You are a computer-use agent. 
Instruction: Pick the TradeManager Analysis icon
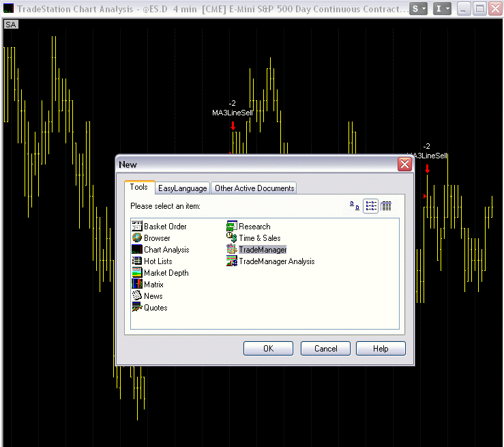[232, 261]
